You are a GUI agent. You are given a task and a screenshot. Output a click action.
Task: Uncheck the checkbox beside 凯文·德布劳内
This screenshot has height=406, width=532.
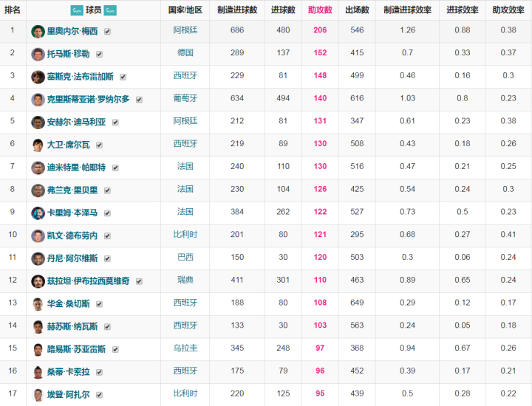(107, 236)
